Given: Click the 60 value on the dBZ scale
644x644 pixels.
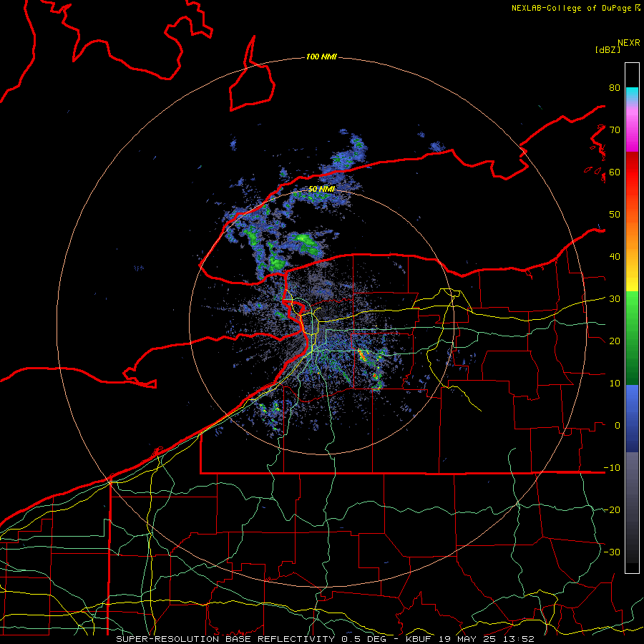Looking at the screenshot, I should tap(615, 172).
